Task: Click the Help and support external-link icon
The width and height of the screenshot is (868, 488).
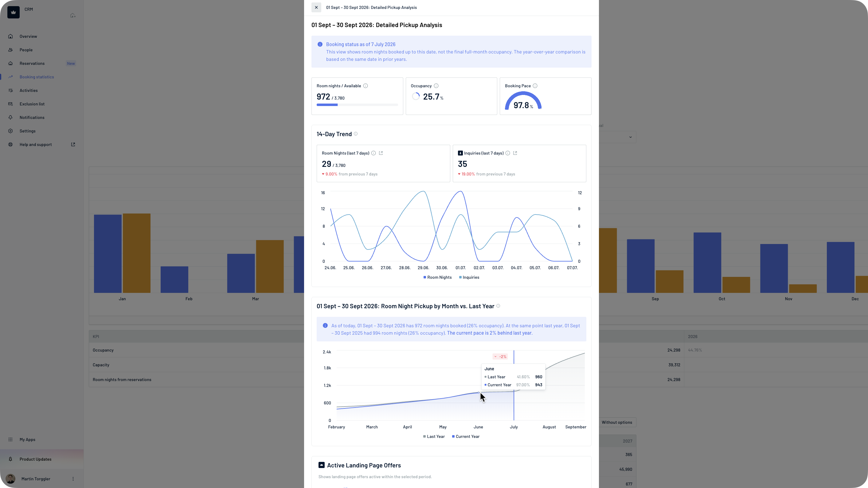Action: click(x=73, y=144)
